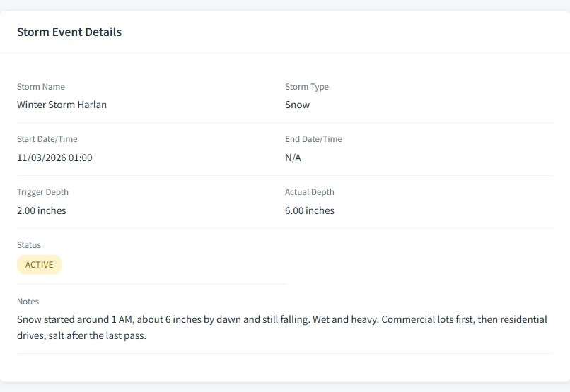
Task: Click the Notes label
Action: coord(28,302)
